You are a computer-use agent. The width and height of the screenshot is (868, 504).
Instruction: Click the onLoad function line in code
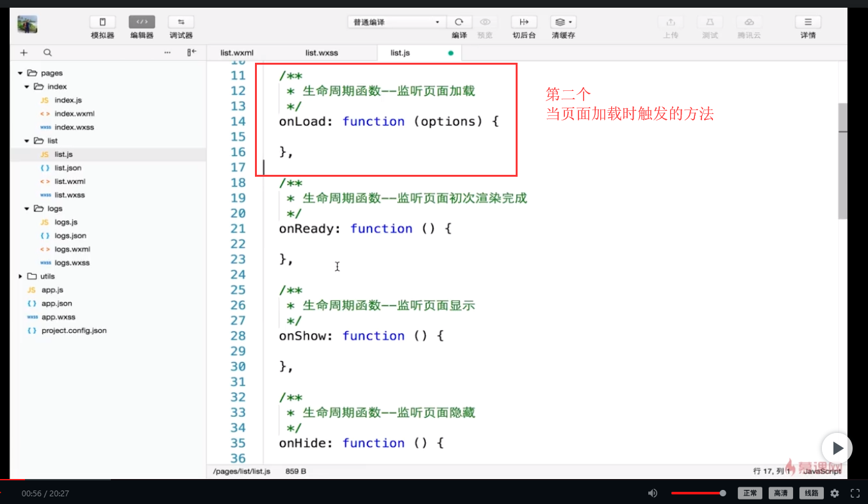pos(388,121)
